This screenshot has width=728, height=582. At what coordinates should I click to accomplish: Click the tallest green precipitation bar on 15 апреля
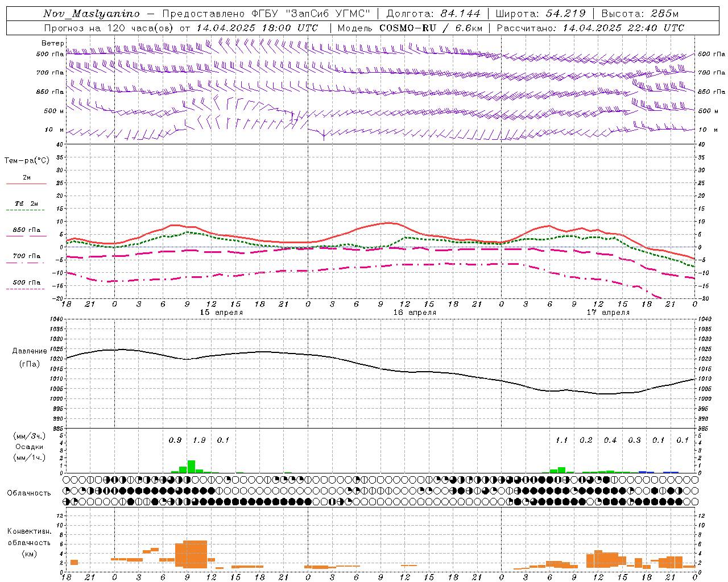tap(191, 467)
